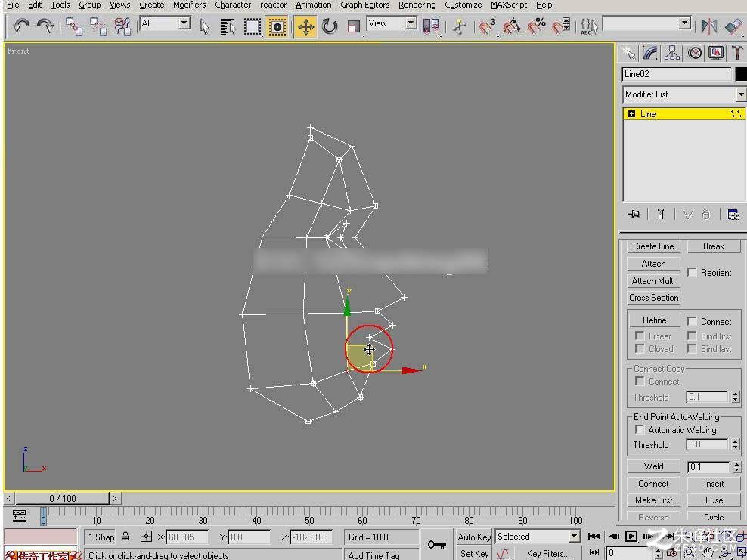Click the Mirror tool icon
The height and width of the screenshot is (560, 747).
point(709,26)
